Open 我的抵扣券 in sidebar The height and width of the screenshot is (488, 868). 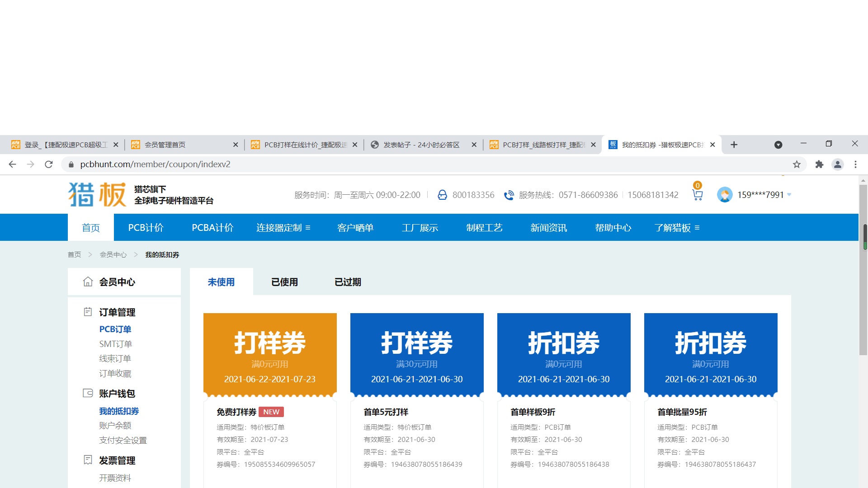[119, 411]
